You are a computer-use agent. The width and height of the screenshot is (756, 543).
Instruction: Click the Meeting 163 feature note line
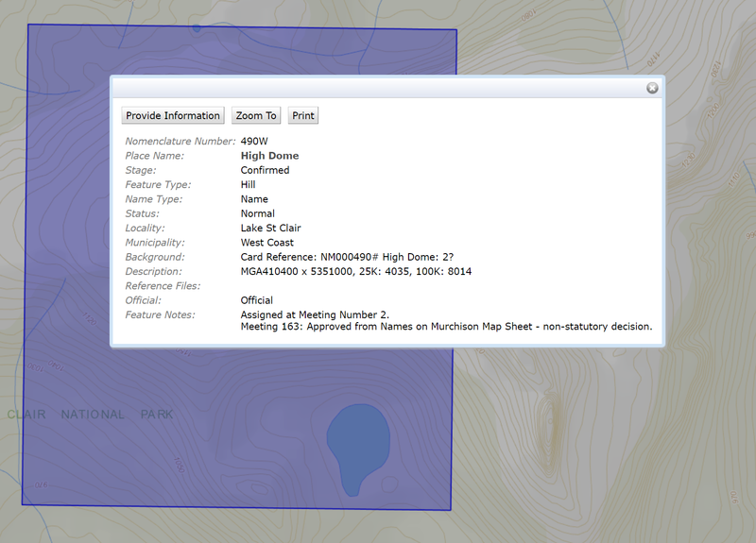[x=446, y=326]
